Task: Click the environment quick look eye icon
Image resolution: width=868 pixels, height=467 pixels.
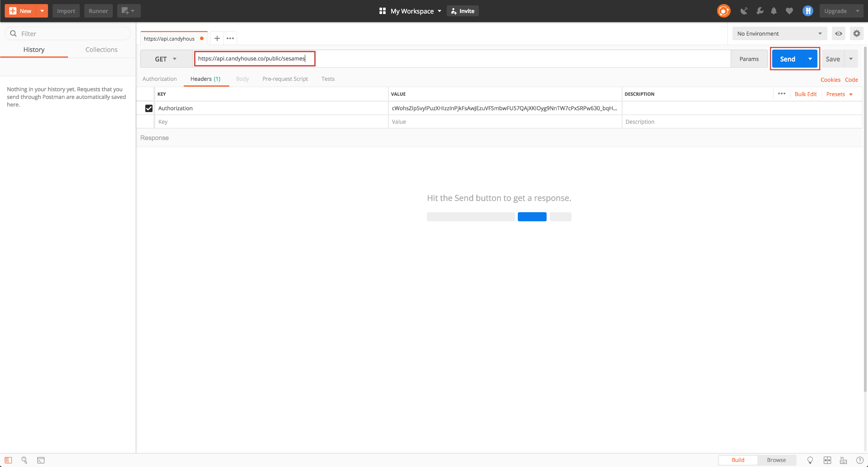Action: click(x=838, y=33)
